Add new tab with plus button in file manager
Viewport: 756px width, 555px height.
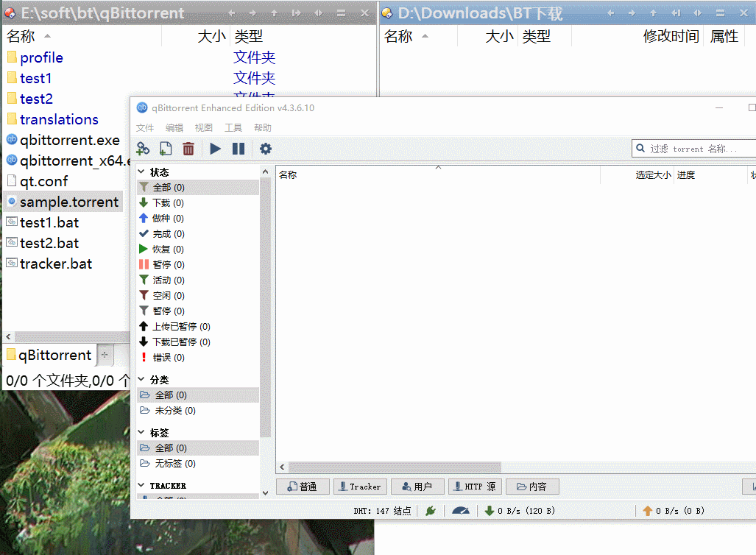click(x=105, y=355)
